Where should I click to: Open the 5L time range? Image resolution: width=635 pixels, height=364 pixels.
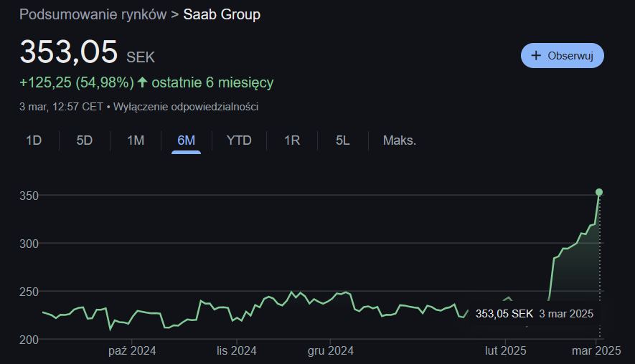[x=342, y=140]
